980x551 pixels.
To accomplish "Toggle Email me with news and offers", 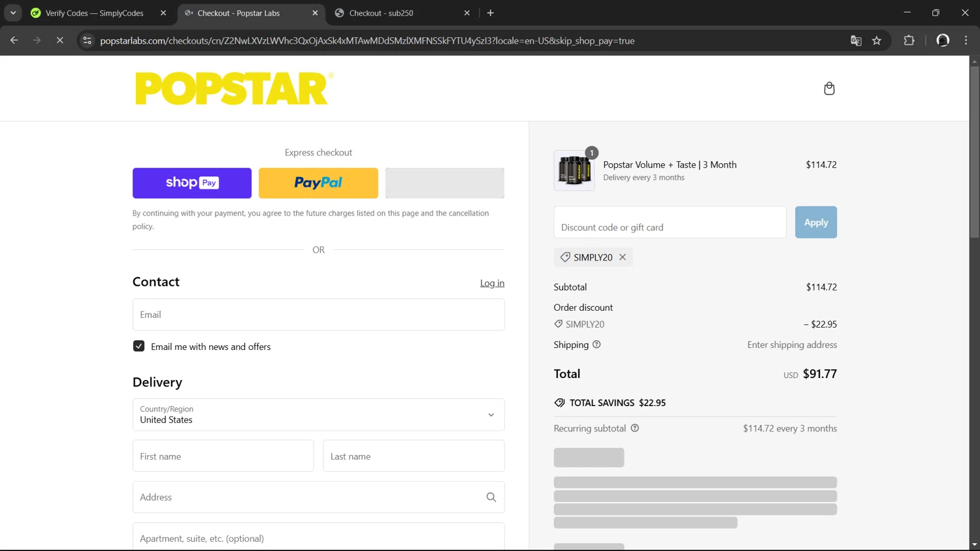I will (139, 346).
